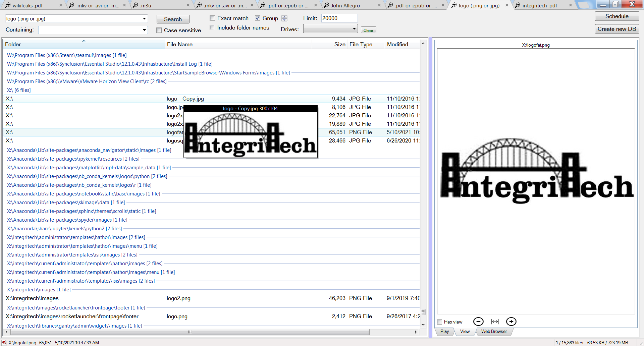Image resolution: width=644 pixels, height=346 pixels.
Task: Click the 65,051 PNG File size cell
Action: pyautogui.click(x=337, y=132)
